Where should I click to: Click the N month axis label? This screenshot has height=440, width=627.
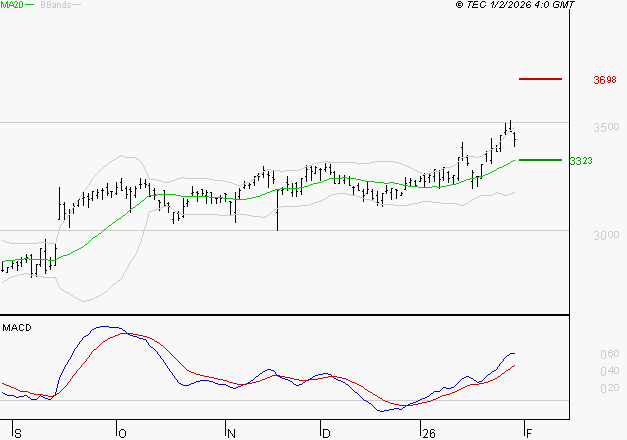pos(232,434)
